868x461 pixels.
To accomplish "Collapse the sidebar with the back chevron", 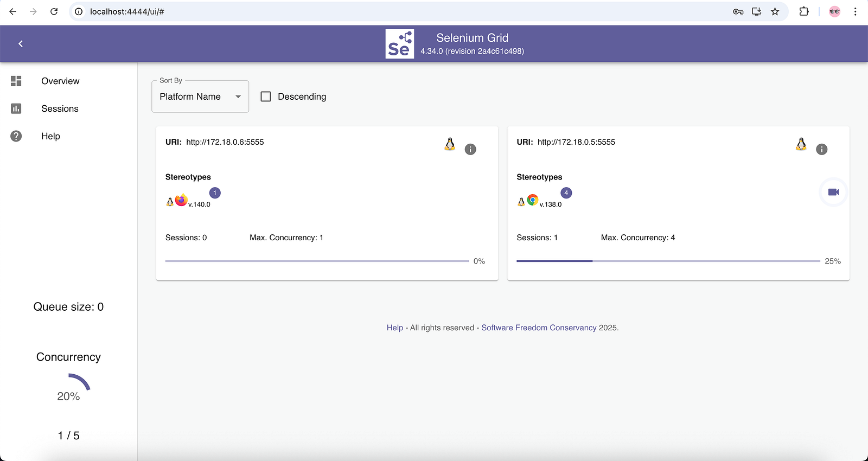I will click(x=21, y=43).
